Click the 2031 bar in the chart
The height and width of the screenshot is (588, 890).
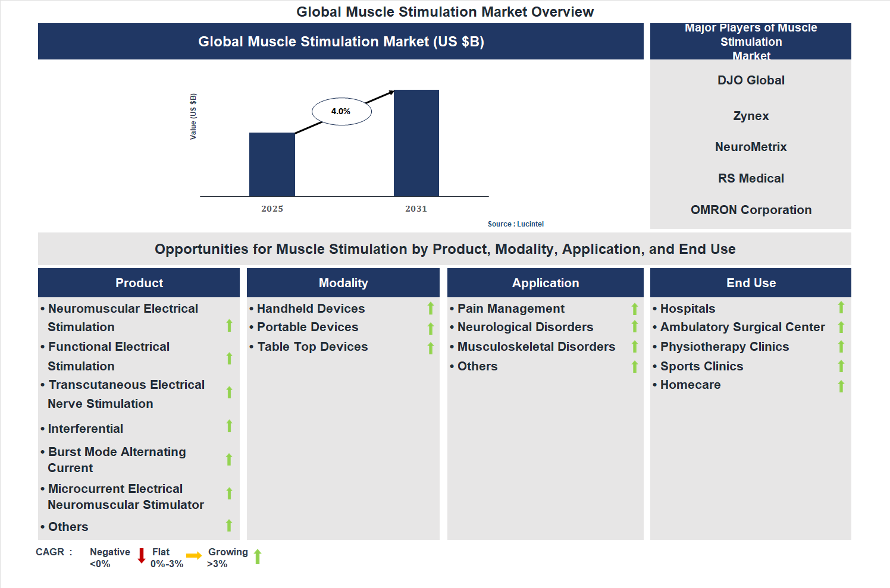click(x=416, y=143)
